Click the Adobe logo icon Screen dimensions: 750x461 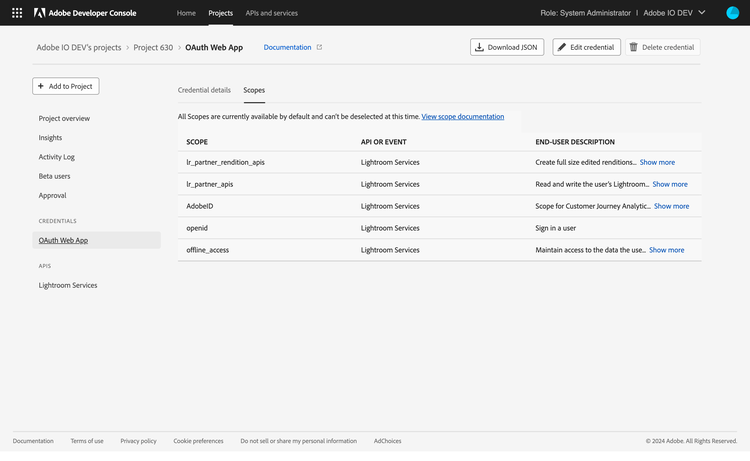tap(39, 13)
